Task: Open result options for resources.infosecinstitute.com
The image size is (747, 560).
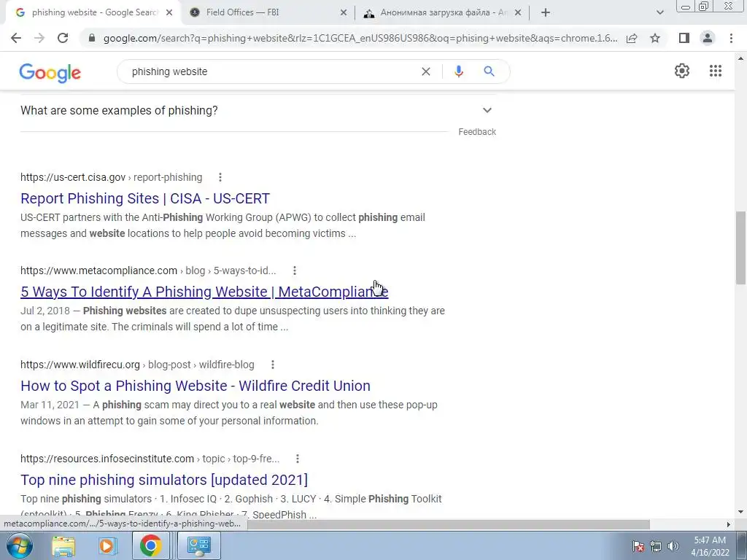Action: (298, 459)
